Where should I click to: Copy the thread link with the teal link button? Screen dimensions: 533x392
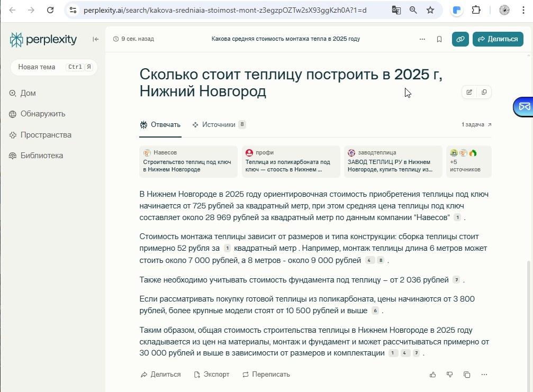tap(460, 39)
